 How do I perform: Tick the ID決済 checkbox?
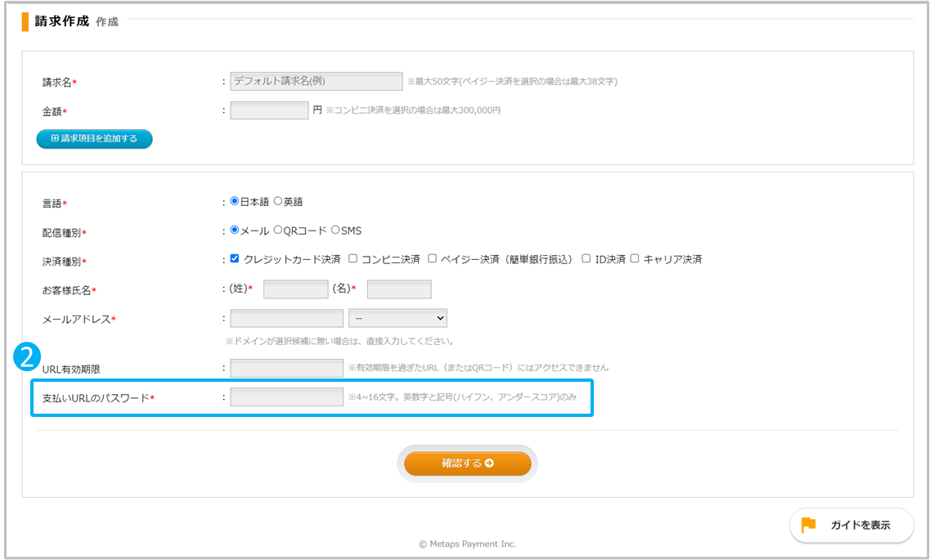(586, 259)
